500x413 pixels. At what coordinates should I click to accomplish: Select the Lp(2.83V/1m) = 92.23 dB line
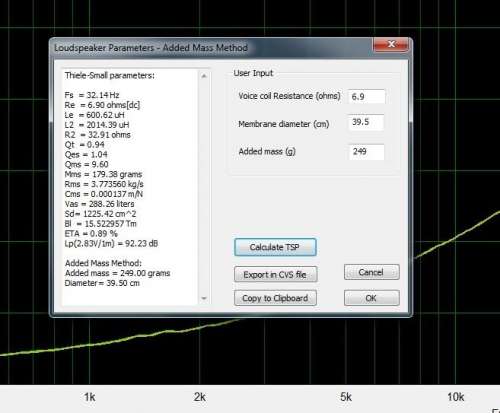(111, 243)
